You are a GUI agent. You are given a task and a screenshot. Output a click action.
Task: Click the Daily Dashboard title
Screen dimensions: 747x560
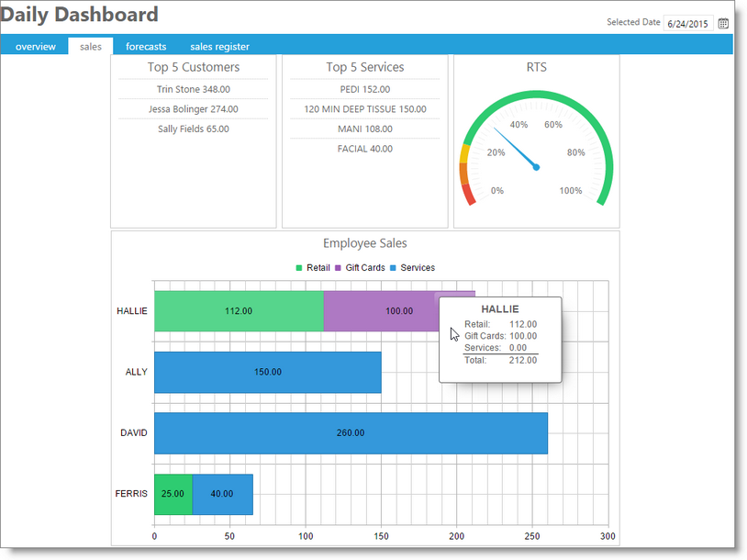click(79, 15)
